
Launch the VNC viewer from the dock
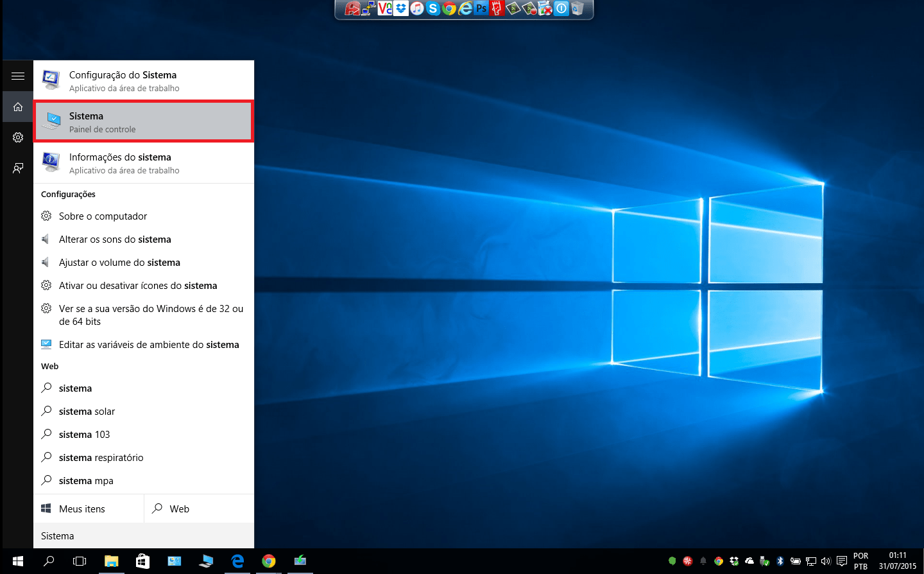coord(384,8)
